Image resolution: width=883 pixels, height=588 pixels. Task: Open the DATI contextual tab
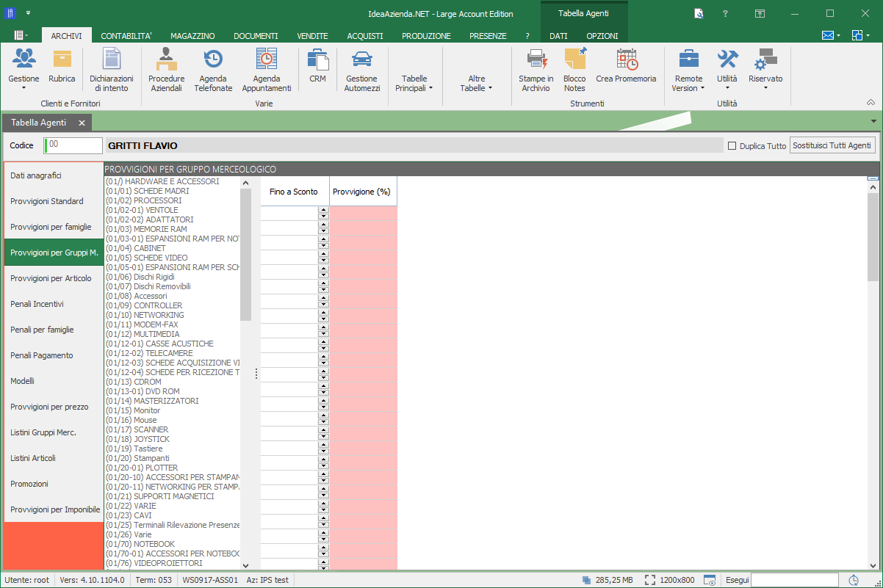click(558, 35)
